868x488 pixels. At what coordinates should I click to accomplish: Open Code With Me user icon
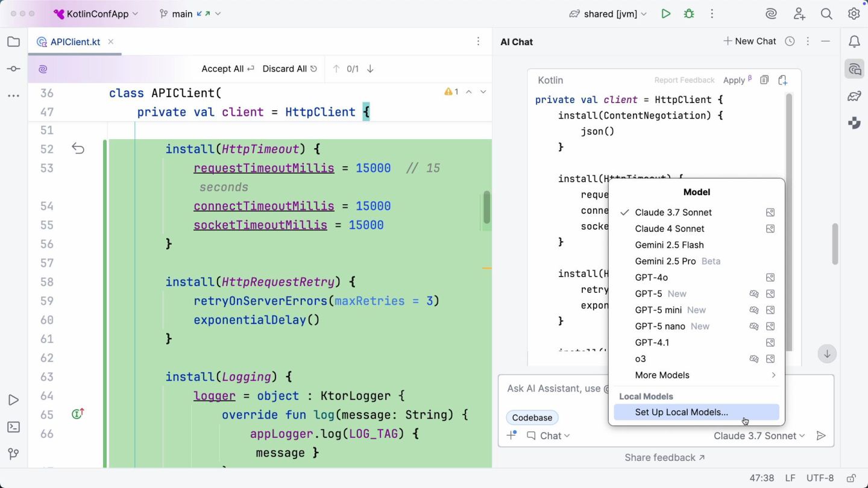[x=799, y=13]
